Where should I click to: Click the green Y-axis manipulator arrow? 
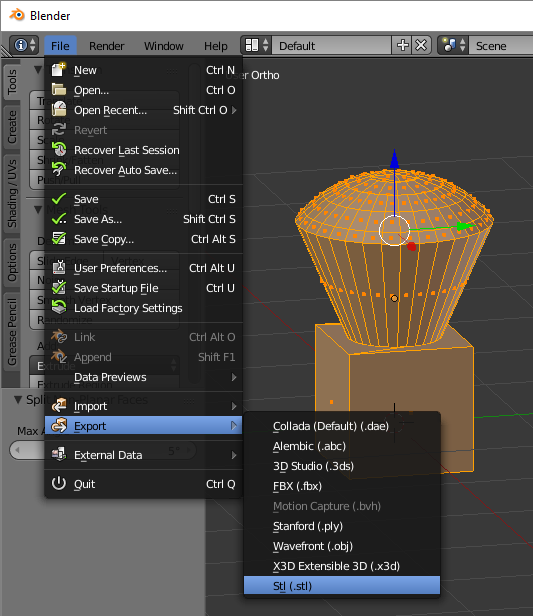466,226
